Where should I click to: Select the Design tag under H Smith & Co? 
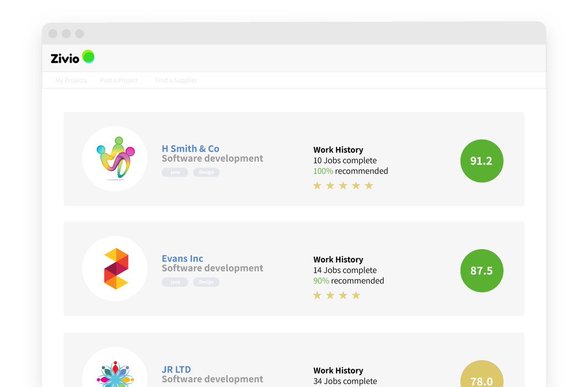point(206,173)
